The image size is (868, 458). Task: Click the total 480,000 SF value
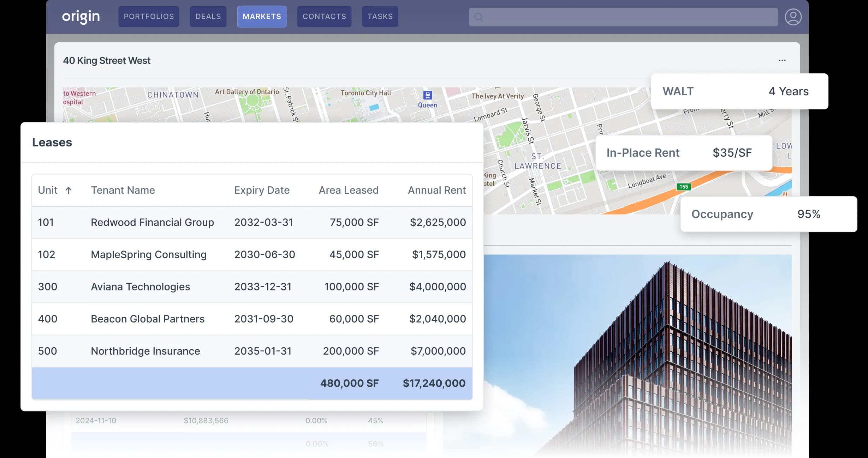349,383
